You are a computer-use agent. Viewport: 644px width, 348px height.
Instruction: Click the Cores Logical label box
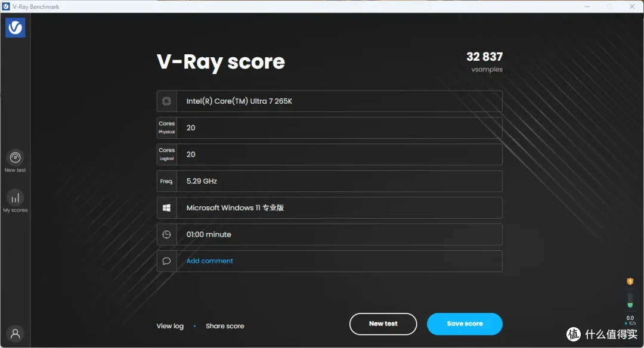166,154
